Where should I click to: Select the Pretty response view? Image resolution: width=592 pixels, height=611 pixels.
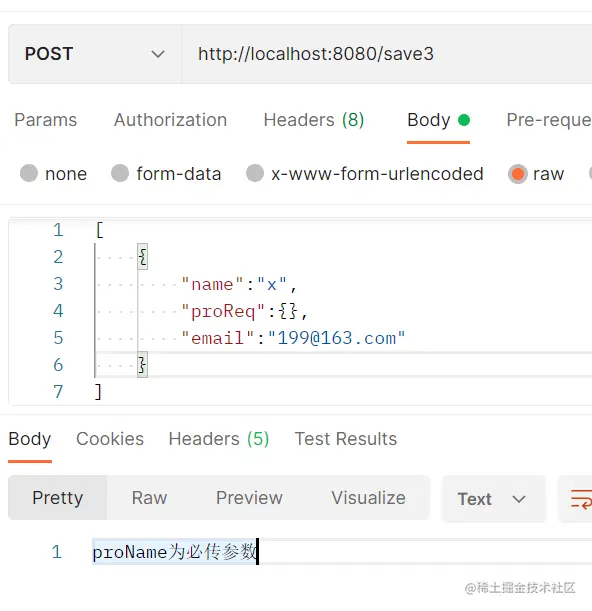point(58,498)
